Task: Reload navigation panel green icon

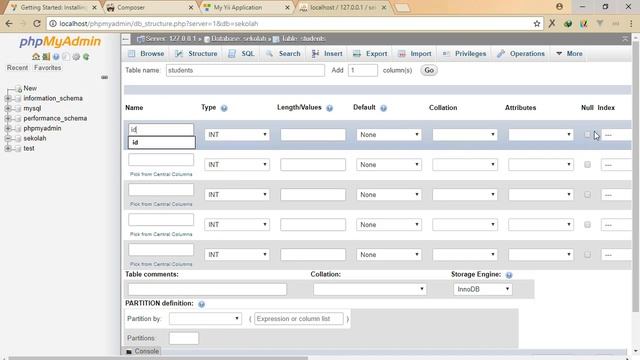Action: pyautogui.click(x=86, y=57)
